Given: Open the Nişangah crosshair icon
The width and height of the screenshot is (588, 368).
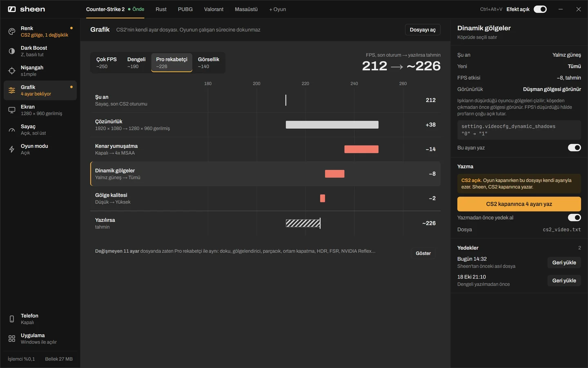Looking at the screenshot, I should (x=12, y=71).
